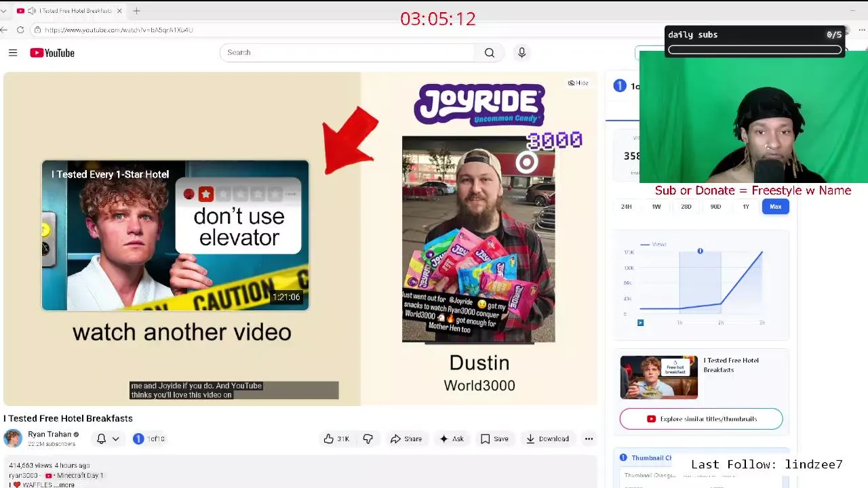Viewport: 868px width, 488px height.
Task: Expand notification options chevron
Action: (x=116, y=439)
